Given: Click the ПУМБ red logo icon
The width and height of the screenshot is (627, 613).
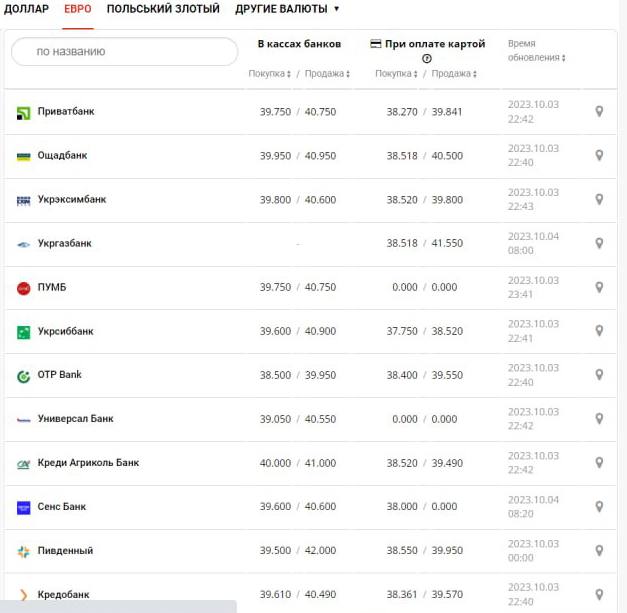Looking at the screenshot, I should (x=24, y=288).
